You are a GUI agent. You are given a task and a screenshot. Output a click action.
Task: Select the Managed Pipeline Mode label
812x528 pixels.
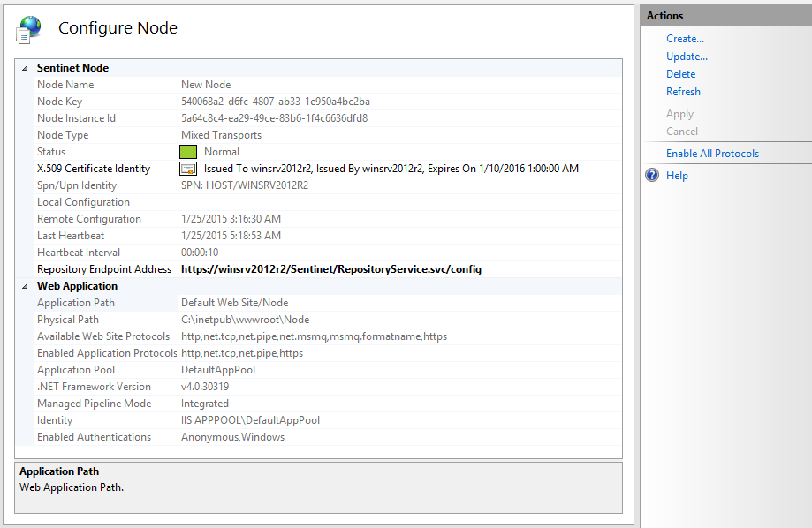(95, 404)
